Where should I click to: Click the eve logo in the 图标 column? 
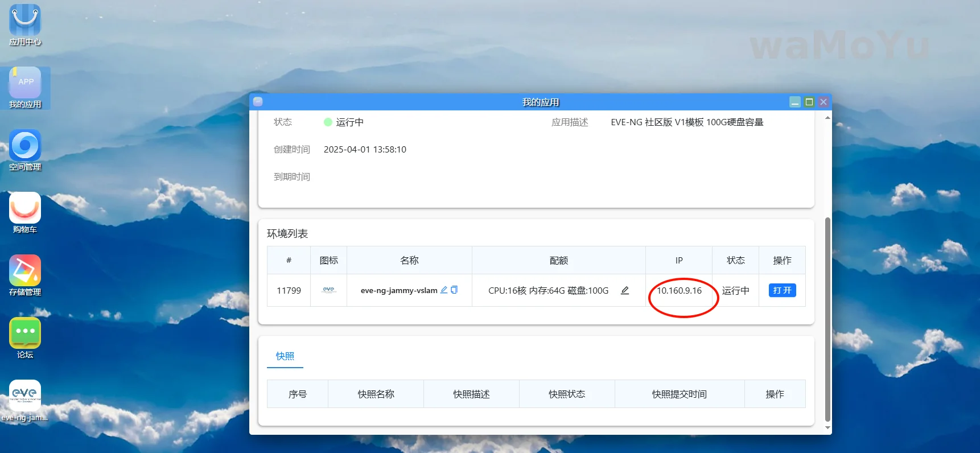tap(328, 290)
